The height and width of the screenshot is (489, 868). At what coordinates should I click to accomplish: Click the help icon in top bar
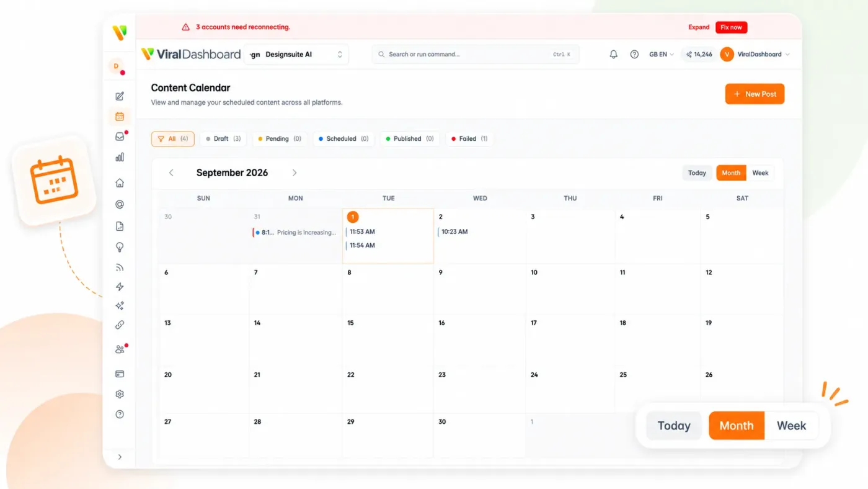(634, 55)
